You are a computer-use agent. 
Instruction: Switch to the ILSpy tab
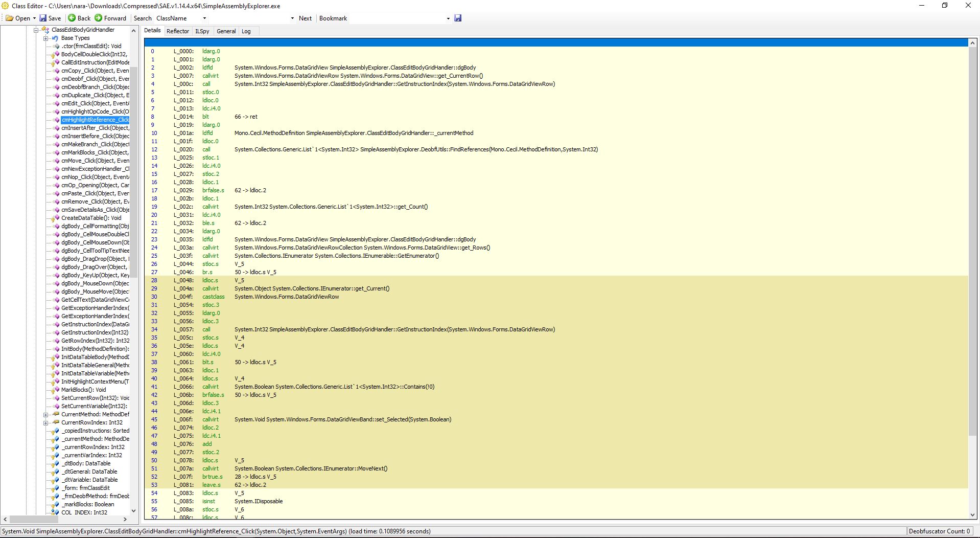coord(202,31)
